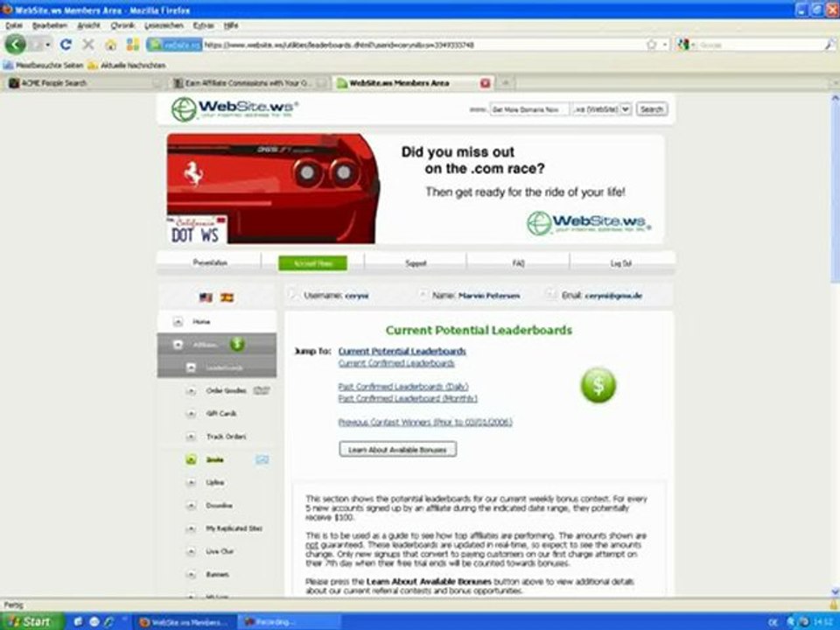Click the Google search input field

(759, 45)
